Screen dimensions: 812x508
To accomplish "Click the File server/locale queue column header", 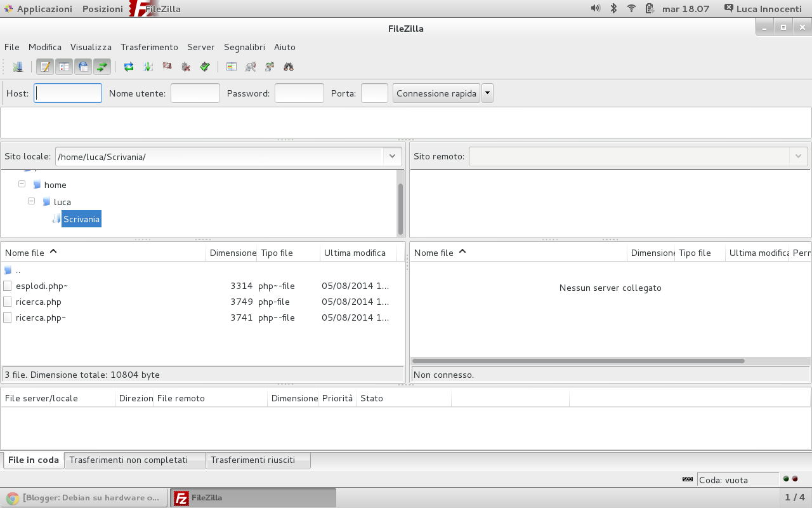I will pyautogui.click(x=58, y=398).
